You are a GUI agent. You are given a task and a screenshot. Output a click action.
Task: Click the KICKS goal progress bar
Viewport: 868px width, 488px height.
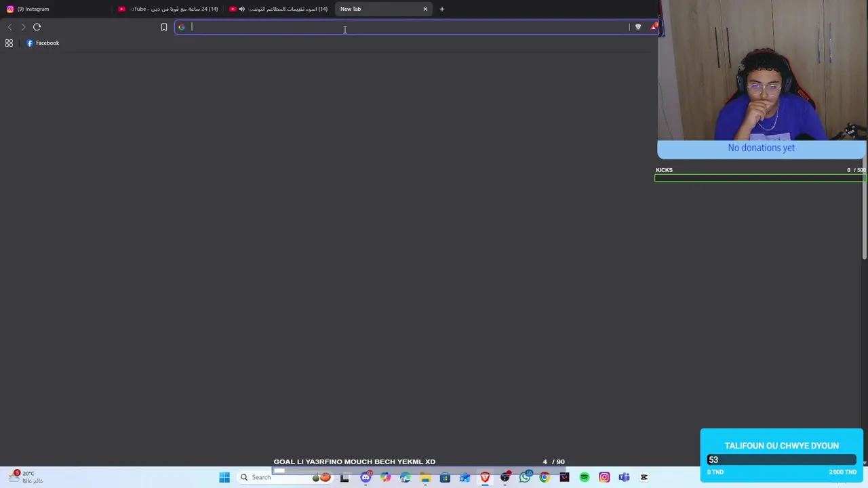pos(759,178)
